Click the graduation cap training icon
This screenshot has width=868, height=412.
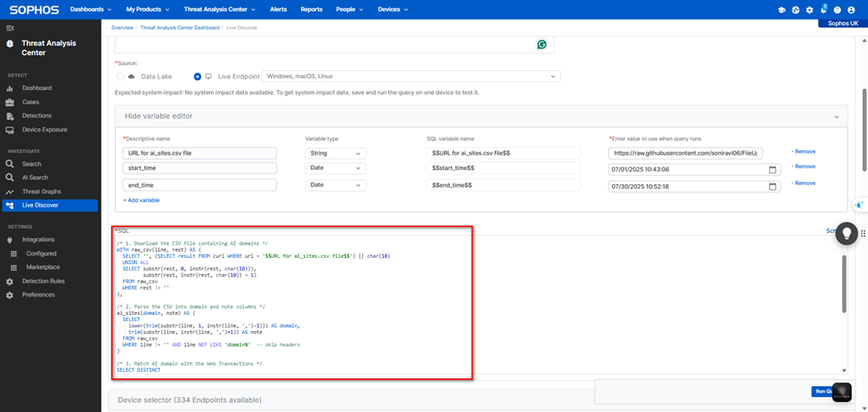782,10
